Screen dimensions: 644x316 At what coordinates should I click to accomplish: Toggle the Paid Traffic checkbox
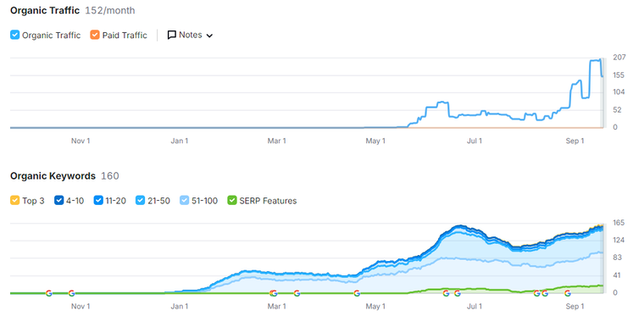[95, 35]
